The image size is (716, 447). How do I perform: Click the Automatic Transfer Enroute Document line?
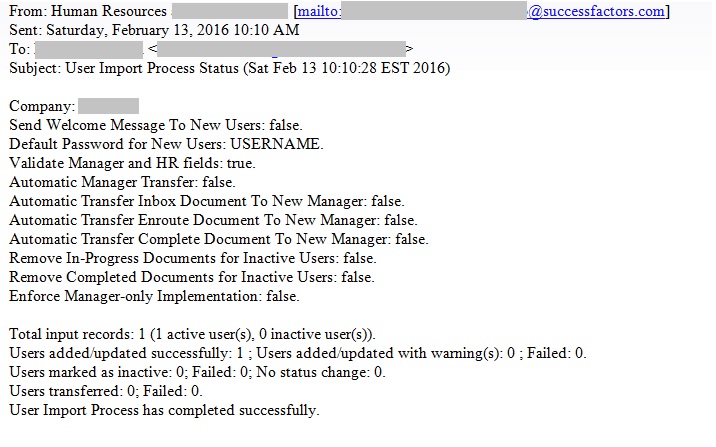click(213, 221)
